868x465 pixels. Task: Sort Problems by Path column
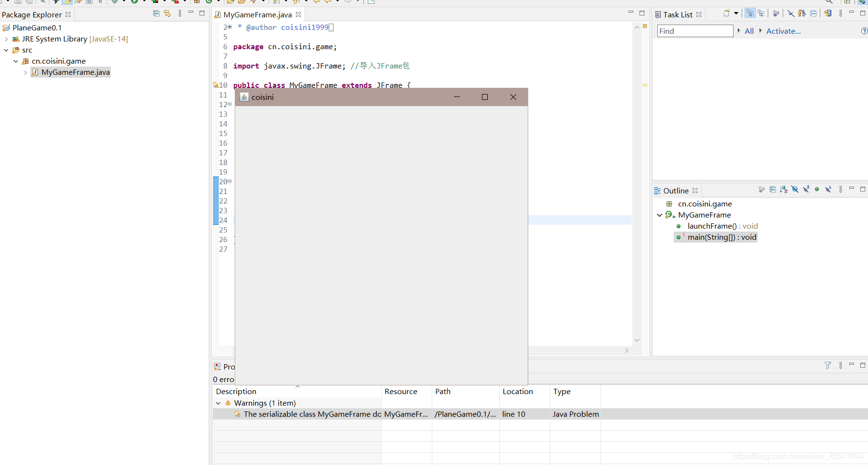click(466, 392)
